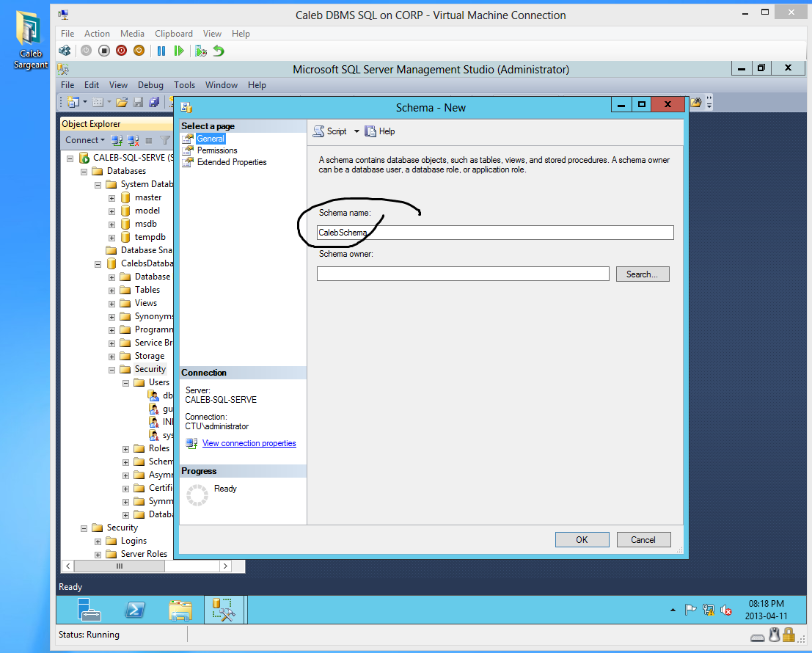Open the Caleb Sargeant desktop folder
812x653 pixels.
(x=29, y=40)
